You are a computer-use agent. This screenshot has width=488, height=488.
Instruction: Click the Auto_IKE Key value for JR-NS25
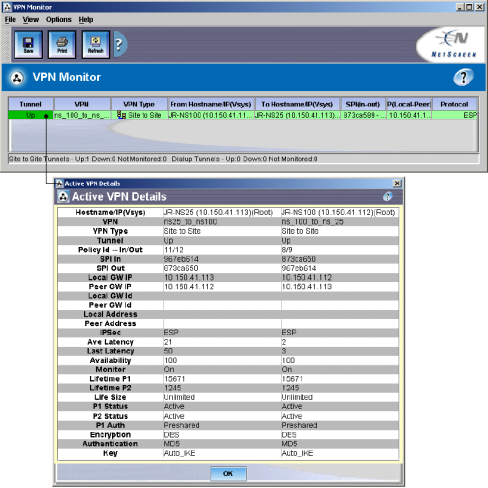pos(179,453)
